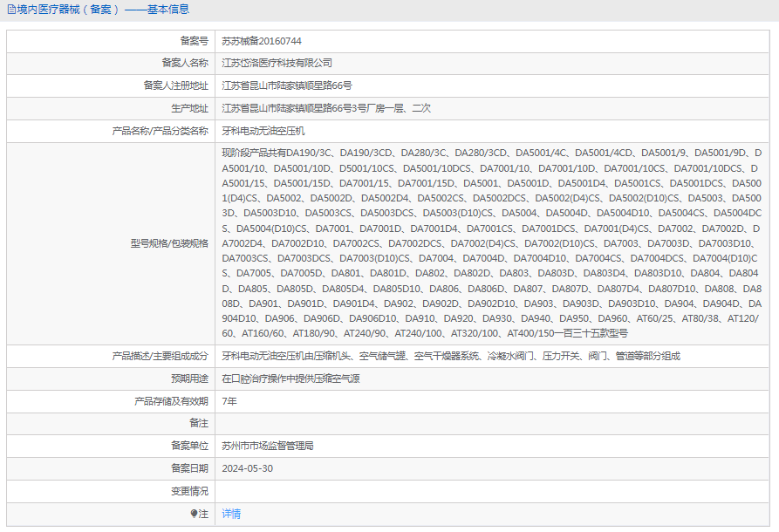Select the 备案单位 row label
Viewport: 779px width, 532px height.
coord(190,446)
